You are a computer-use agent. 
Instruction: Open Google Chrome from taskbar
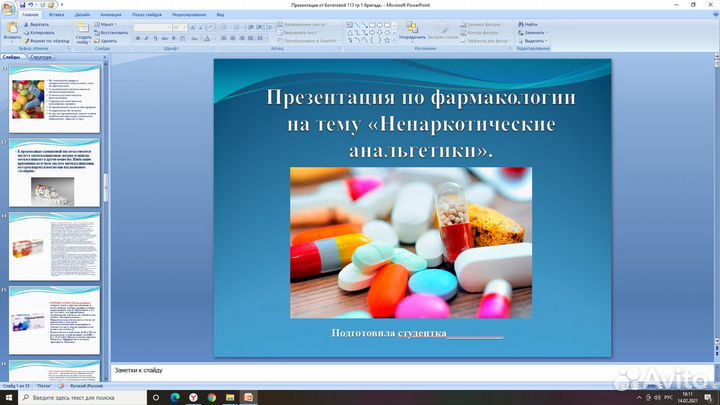212,397
